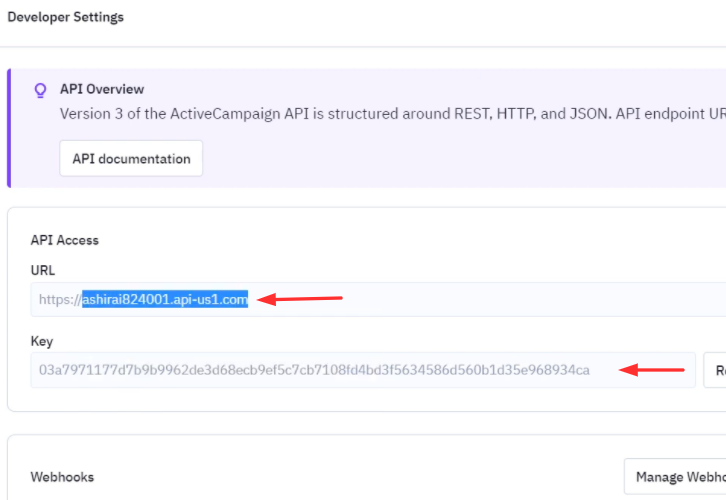The height and width of the screenshot is (500, 726).
Task: Click the API URL input field
Action: tap(378, 300)
